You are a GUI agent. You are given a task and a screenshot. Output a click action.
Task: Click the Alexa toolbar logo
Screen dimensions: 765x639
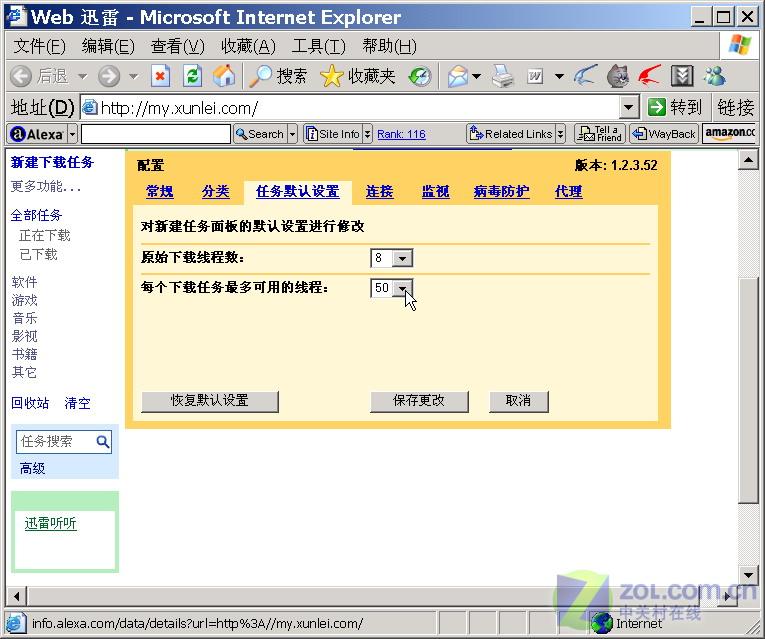(37, 134)
